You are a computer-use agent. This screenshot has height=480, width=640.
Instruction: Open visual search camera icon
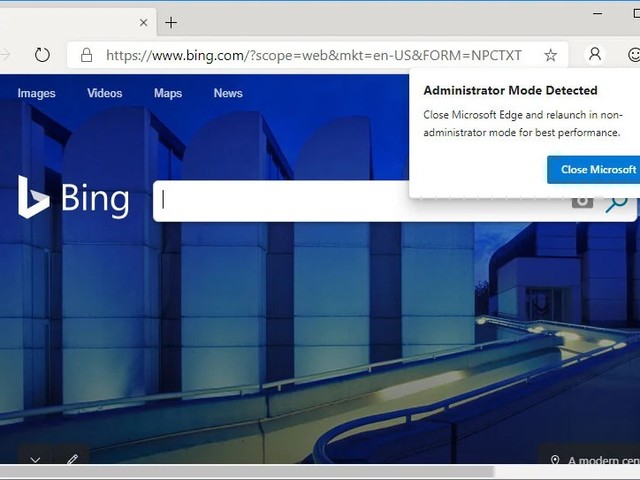(582, 202)
